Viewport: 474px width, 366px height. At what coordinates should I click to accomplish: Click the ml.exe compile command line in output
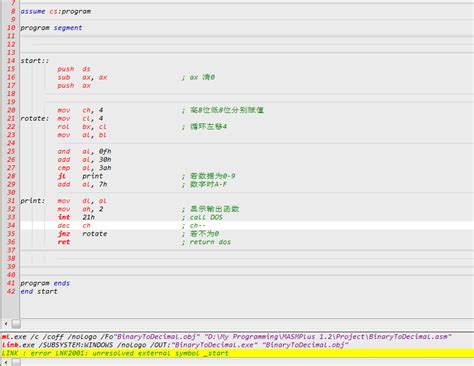click(x=227, y=337)
